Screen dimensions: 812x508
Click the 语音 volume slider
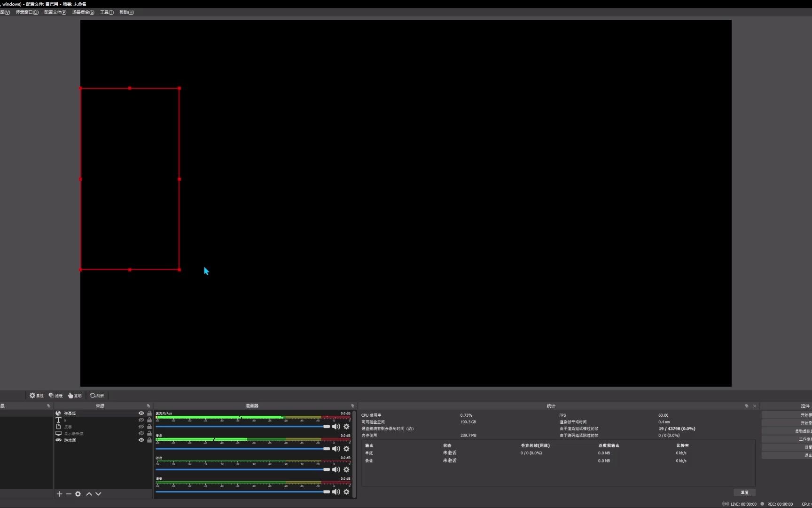tap(243, 492)
